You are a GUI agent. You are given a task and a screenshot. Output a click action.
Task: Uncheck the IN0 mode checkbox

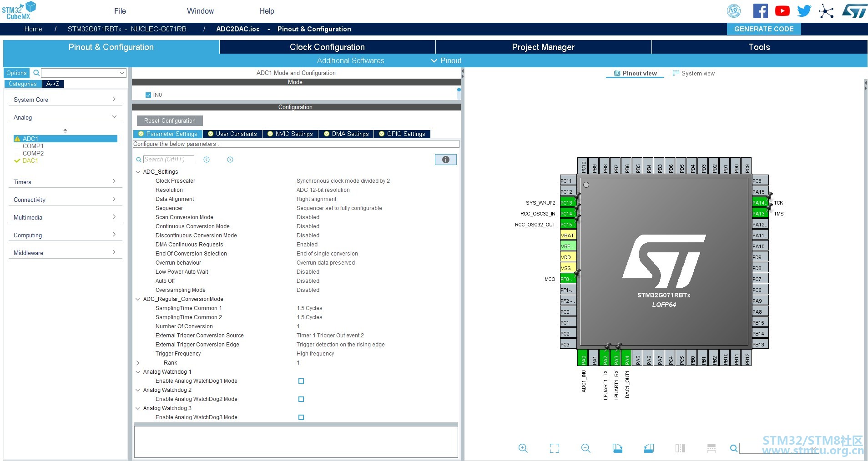pyautogui.click(x=148, y=95)
